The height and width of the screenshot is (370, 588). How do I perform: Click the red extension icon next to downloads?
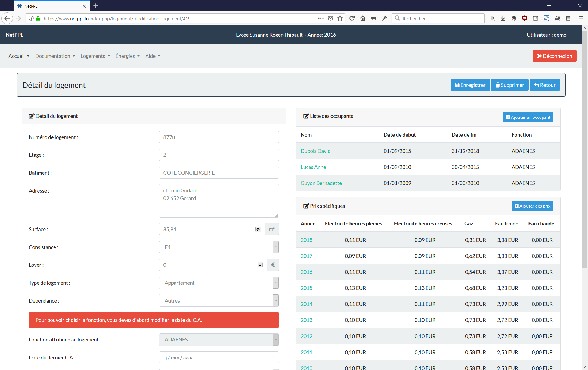point(514,18)
